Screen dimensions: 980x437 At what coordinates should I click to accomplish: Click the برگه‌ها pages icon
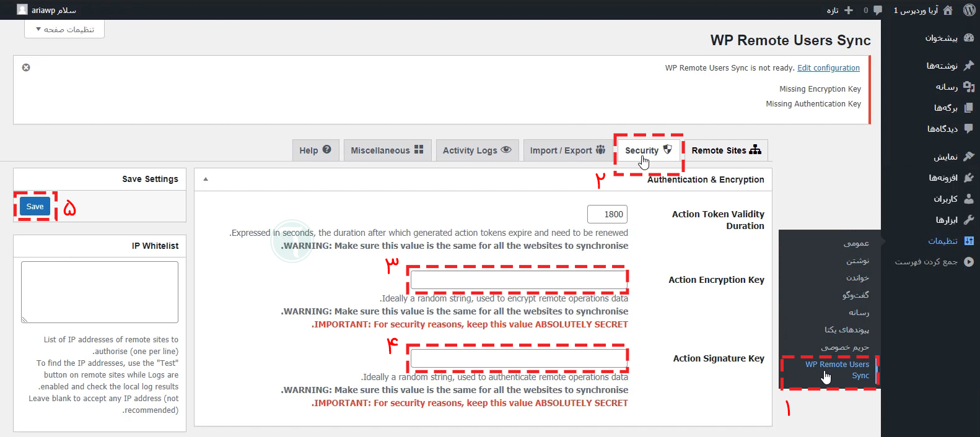[x=969, y=108]
